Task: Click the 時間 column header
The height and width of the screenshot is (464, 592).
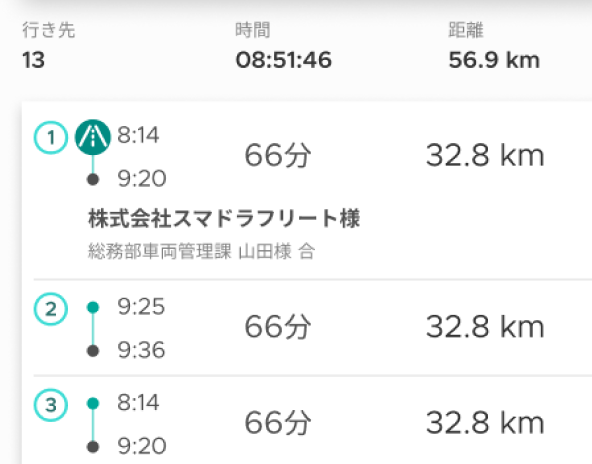Action: click(253, 30)
